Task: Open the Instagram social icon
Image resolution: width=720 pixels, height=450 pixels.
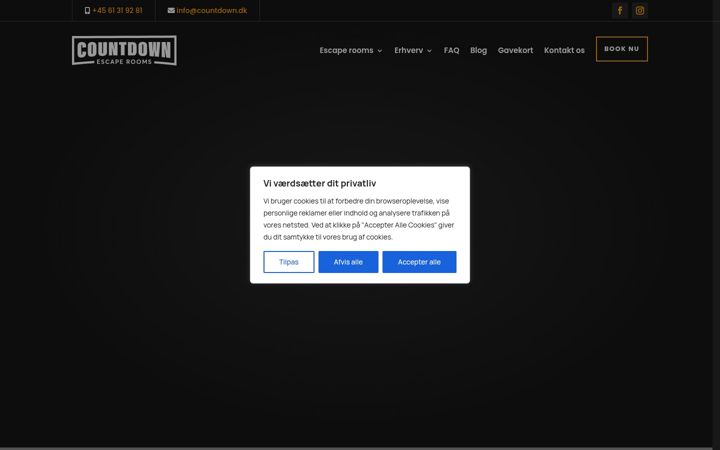Action: 640,10
